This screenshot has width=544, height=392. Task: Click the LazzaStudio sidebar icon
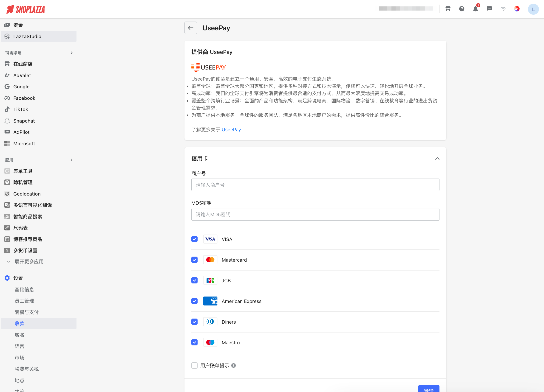click(7, 36)
